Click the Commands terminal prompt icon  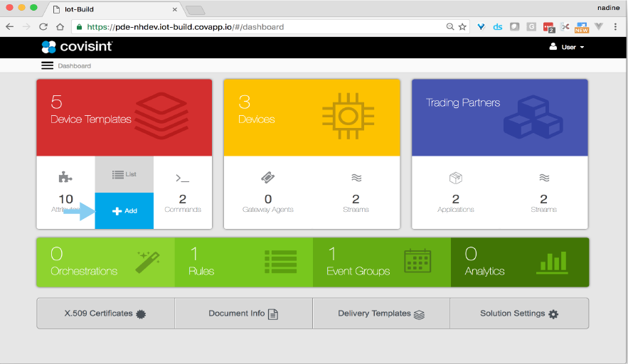(182, 178)
